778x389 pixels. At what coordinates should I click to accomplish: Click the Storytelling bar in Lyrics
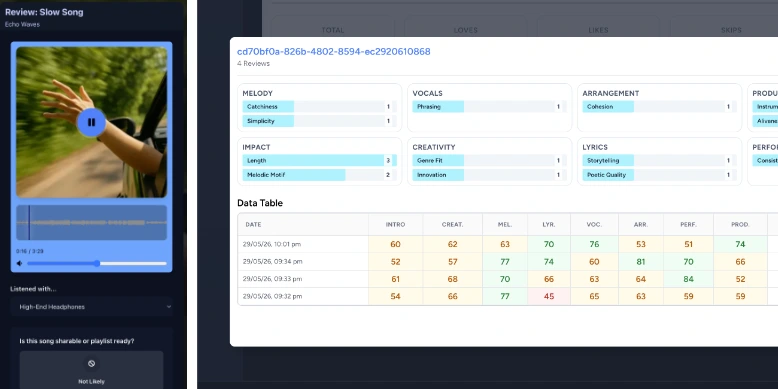click(x=659, y=161)
